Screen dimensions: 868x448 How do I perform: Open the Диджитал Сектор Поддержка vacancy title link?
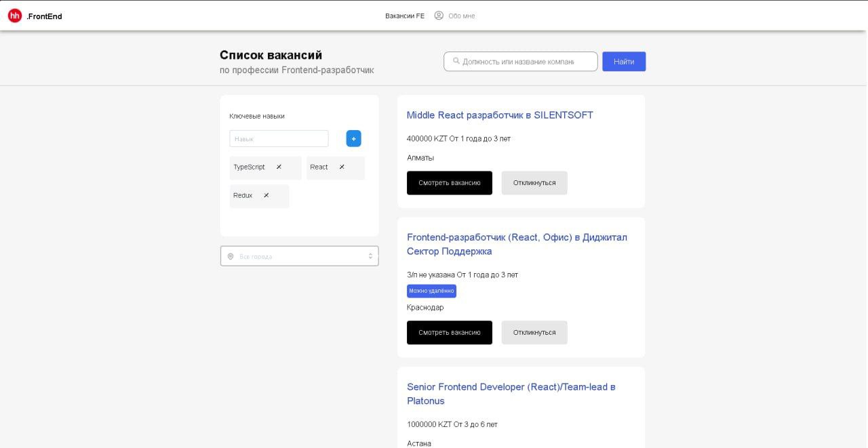pos(517,244)
